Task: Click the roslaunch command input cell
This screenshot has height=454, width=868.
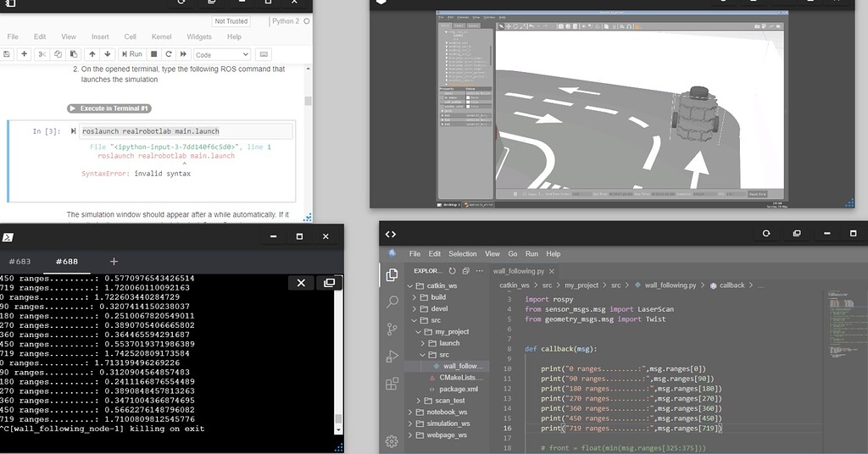Action: (x=186, y=131)
